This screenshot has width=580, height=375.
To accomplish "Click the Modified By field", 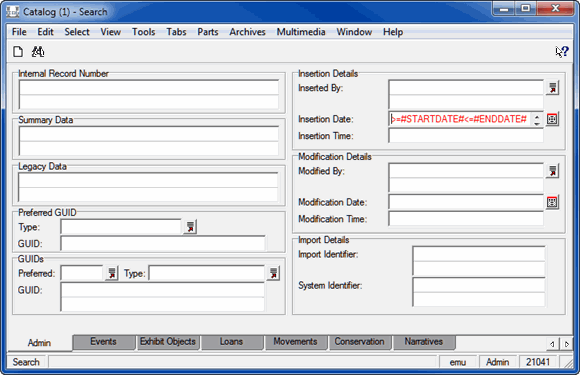I will tap(466, 178).
